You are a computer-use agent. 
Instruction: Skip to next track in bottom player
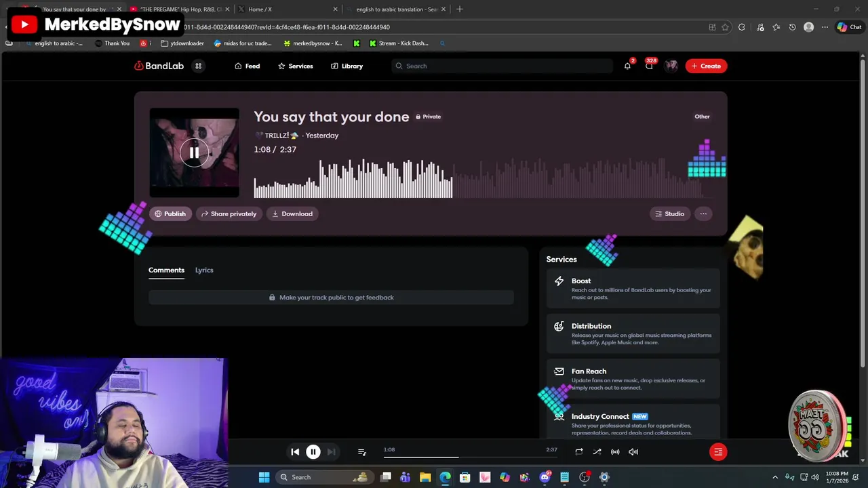(331, 451)
